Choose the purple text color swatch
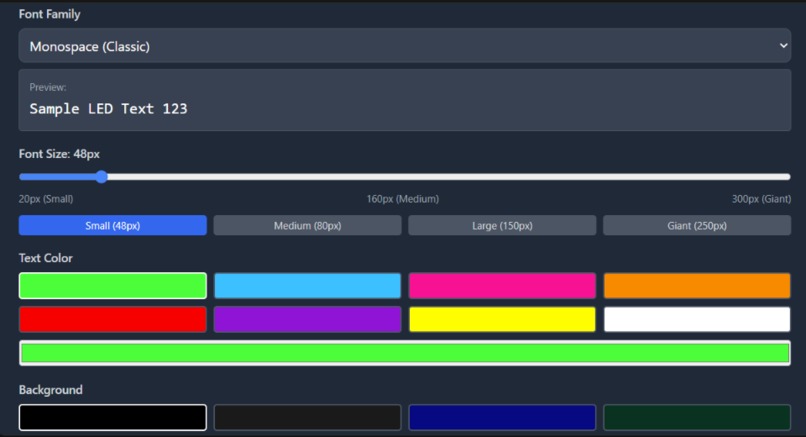This screenshot has width=806, height=437. point(307,319)
